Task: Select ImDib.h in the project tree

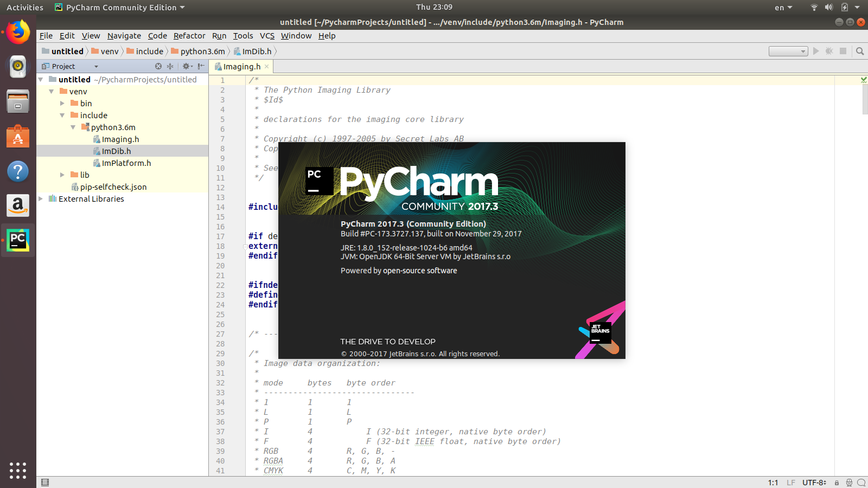Action: point(116,151)
